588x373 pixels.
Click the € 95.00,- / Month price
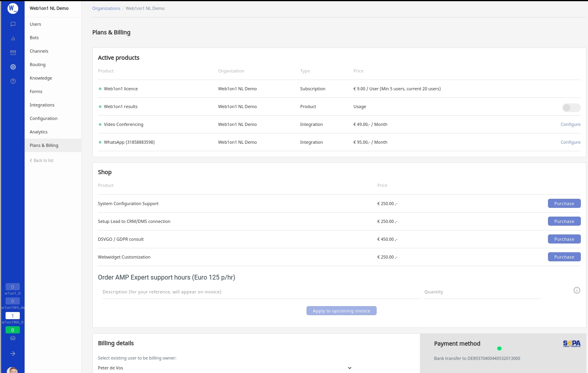point(370,142)
